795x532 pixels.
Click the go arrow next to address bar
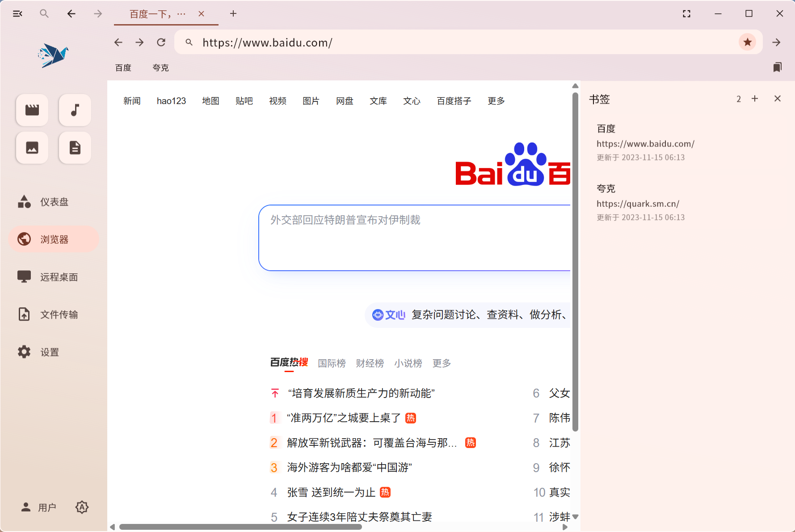pyautogui.click(x=777, y=42)
